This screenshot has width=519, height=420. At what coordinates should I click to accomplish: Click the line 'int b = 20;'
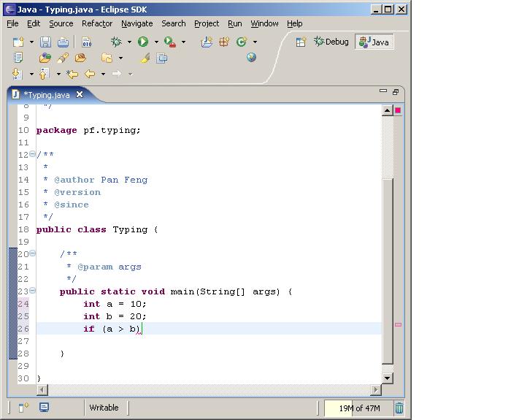[114, 316]
